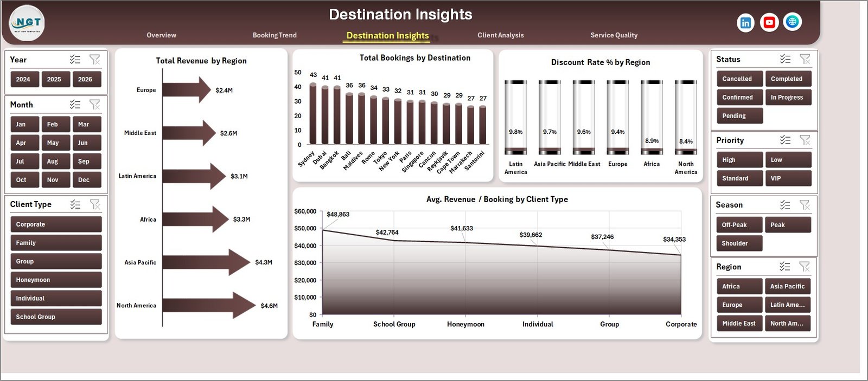The height and width of the screenshot is (381, 868).
Task: Filter region by Africa
Action: [x=739, y=286]
